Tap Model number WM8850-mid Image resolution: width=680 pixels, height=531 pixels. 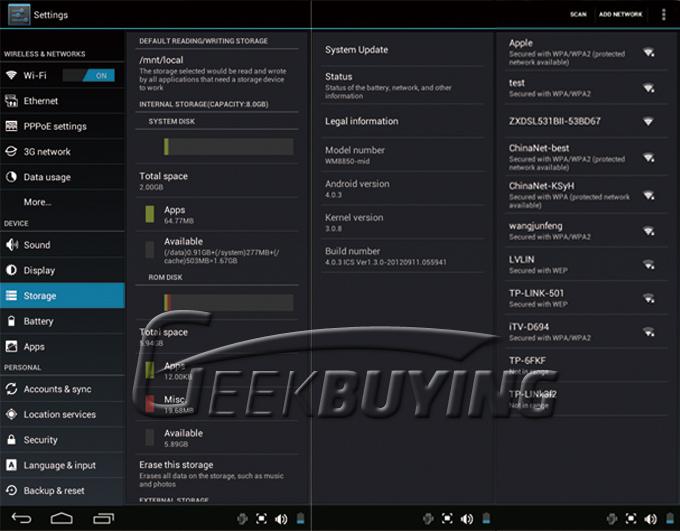(x=402, y=155)
